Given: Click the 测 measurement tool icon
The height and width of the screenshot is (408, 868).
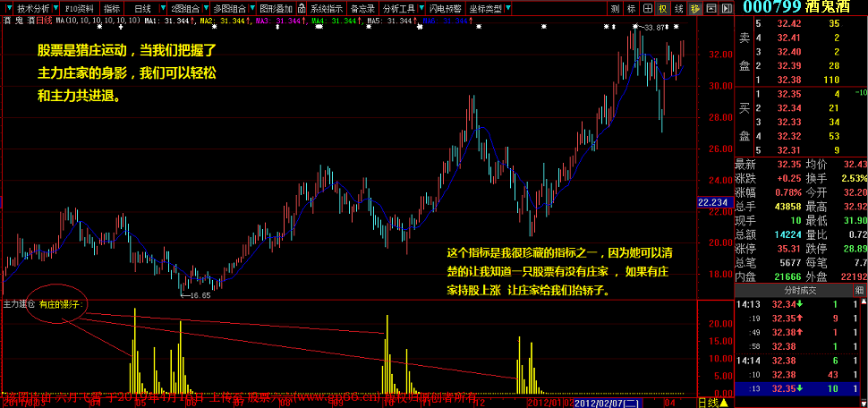Looking at the screenshot, I should pyautogui.click(x=614, y=7).
